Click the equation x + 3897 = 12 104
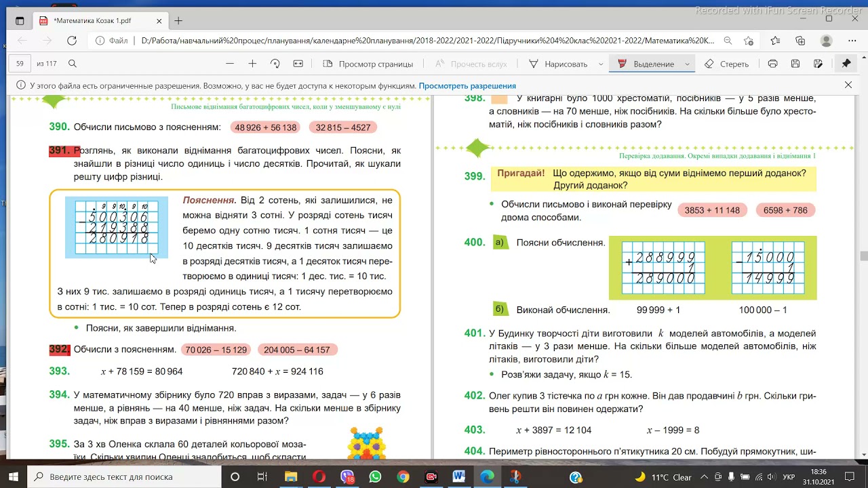The width and height of the screenshot is (868, 488). click(x=553, y=430)
